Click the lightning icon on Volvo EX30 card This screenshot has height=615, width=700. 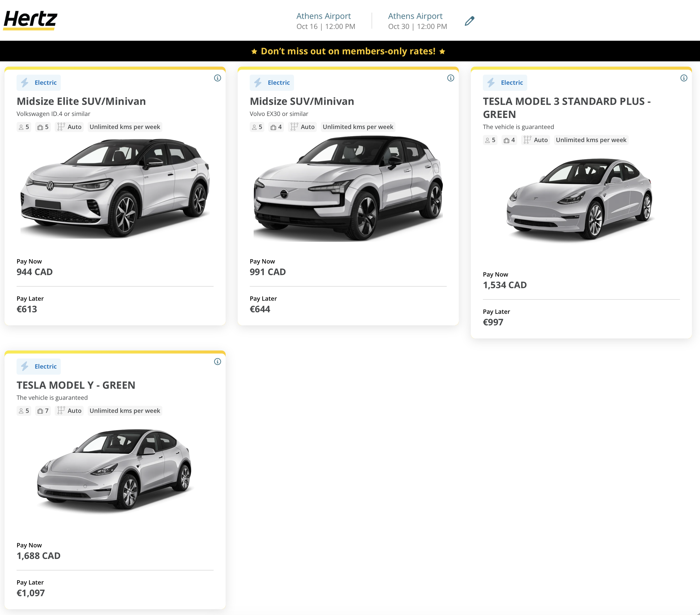pyautogui.click(x=258, y=83)
